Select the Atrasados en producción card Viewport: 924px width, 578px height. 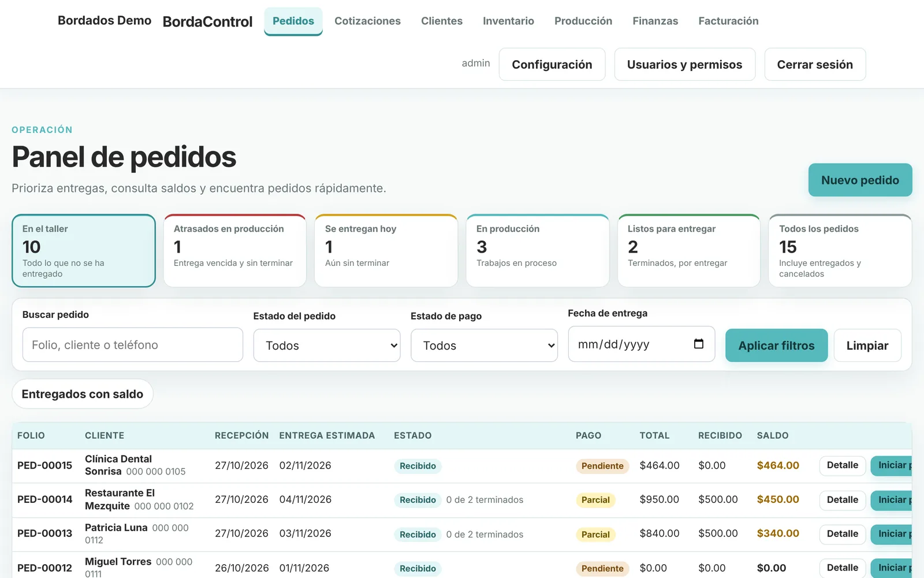pos(235,251)
